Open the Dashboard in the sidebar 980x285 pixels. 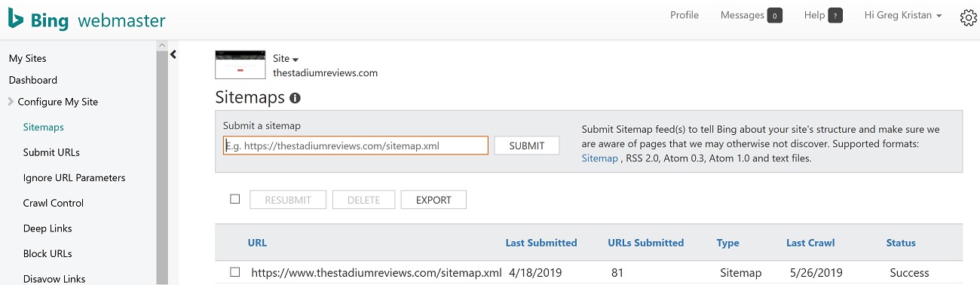point(32,80)
